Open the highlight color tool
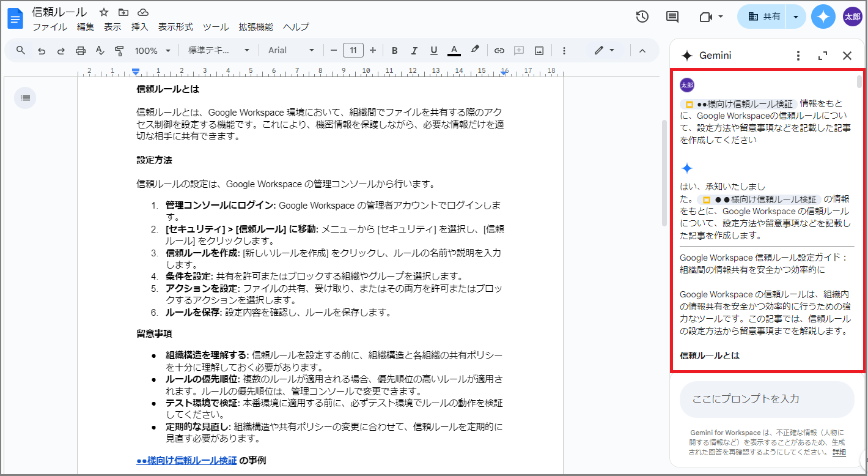The image size is (868, 476). 474,50
